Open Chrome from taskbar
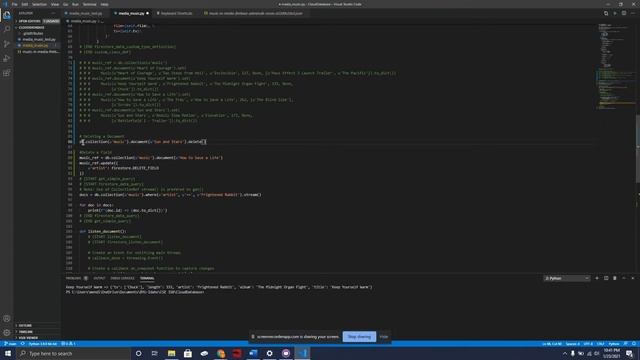640x360 pixels. [221, 353]
